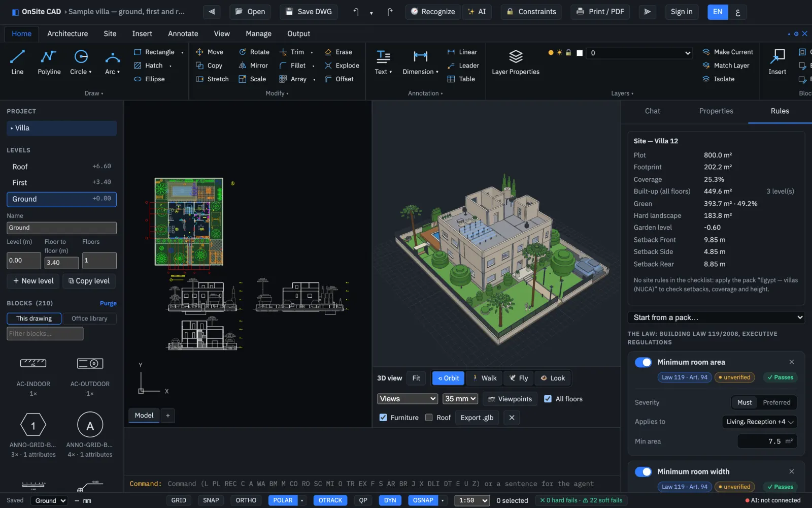Click the Rotate tool

pyautogui.click(x=254, y=52)
